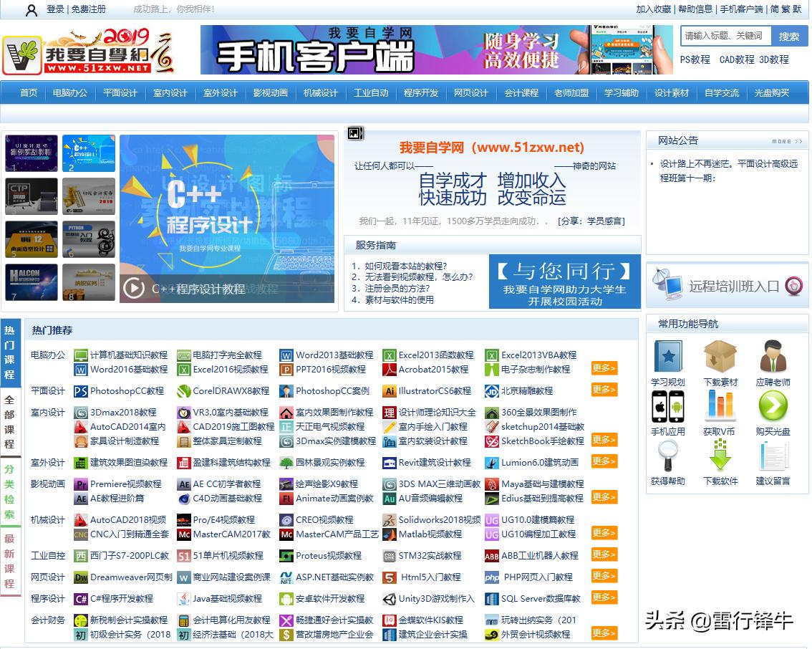Click the Dreamweaver网页制作 Dw icon
The width and height of the screenshot is (812, 649).
pyautogui.click(x=80, y=577)
